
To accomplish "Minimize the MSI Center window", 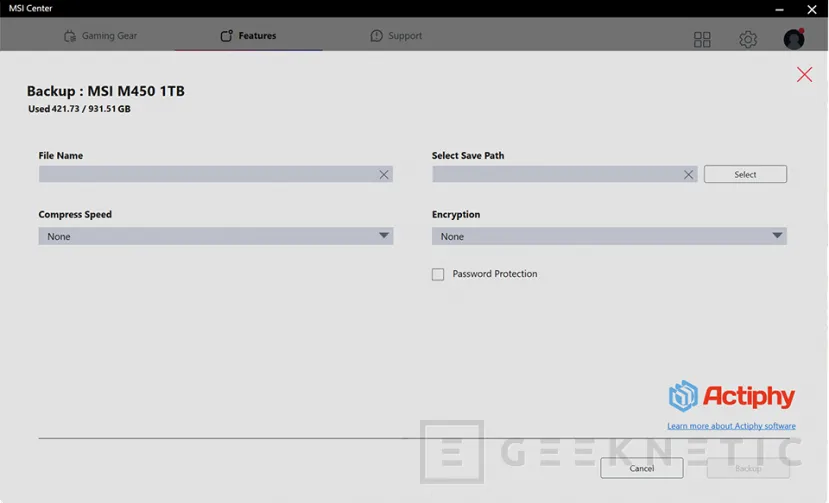I will (779, 9).
